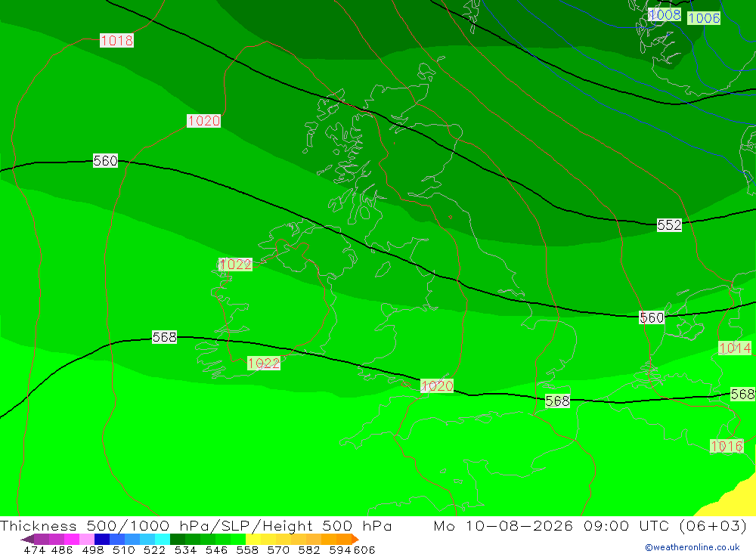Click the cyan swatch in the legend bar
Screen dimensions: 756x554
point(163,539)
